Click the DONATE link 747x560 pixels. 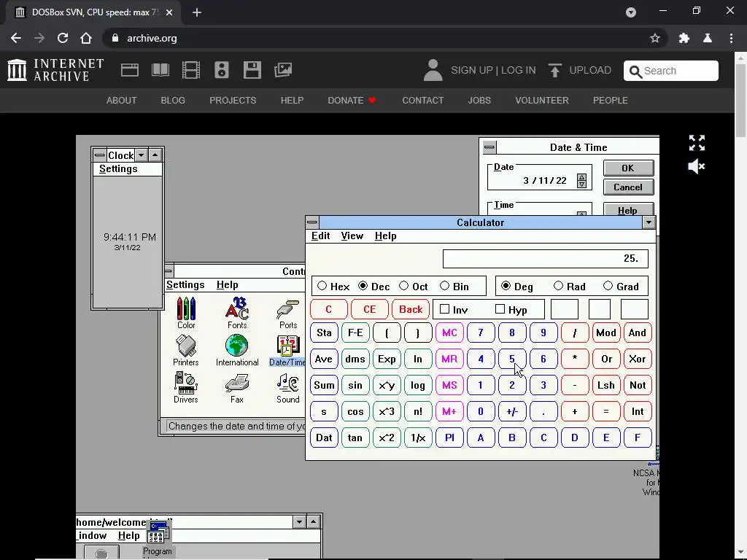click(x=352, y=101)
